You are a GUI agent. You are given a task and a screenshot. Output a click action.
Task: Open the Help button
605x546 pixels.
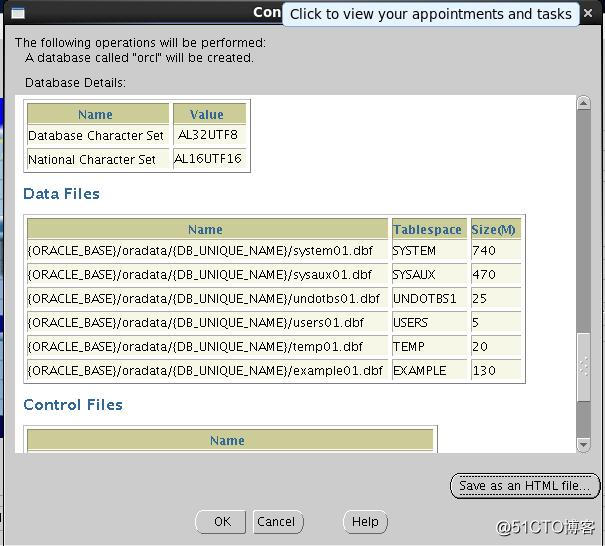365,522
